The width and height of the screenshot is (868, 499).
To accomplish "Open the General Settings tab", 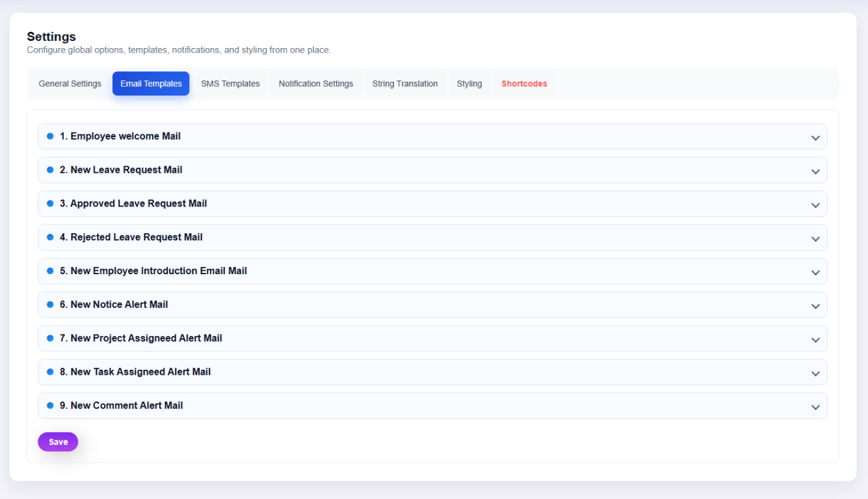I will click(x=70, y=84).
